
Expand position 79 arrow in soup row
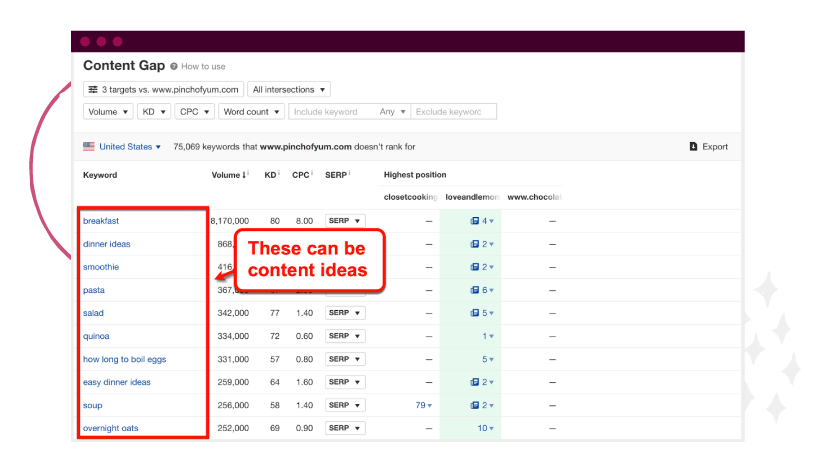(430, 406)
